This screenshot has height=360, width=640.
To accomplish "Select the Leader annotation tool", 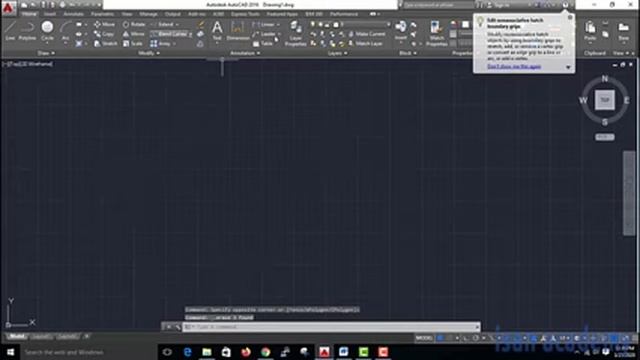I will [264, 34].
